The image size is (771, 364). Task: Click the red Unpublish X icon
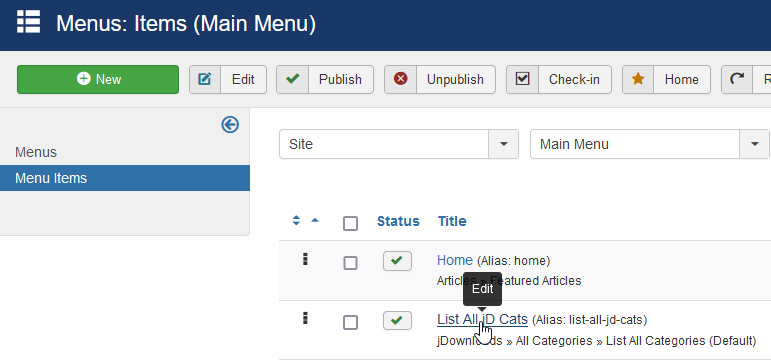click(x=401, y=79)
